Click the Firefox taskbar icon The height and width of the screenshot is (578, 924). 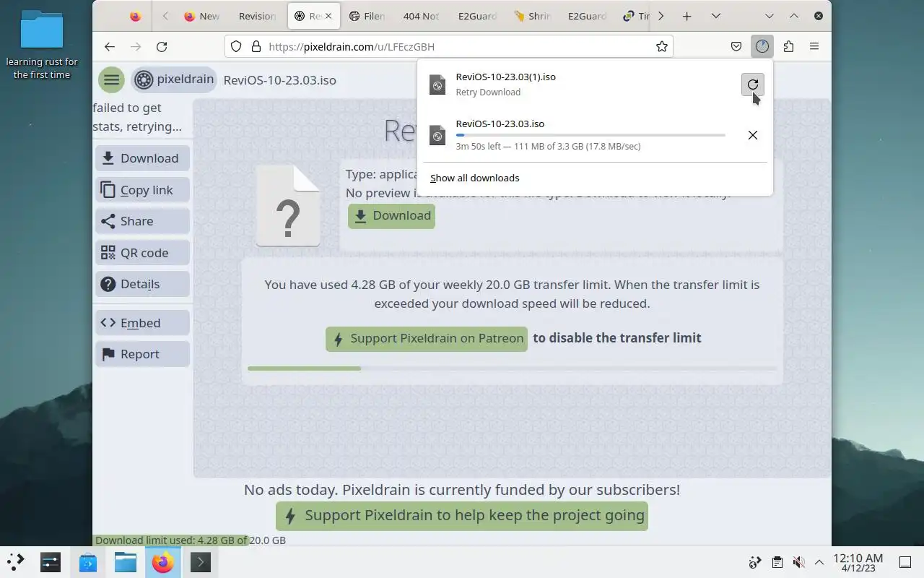(163, 561)
